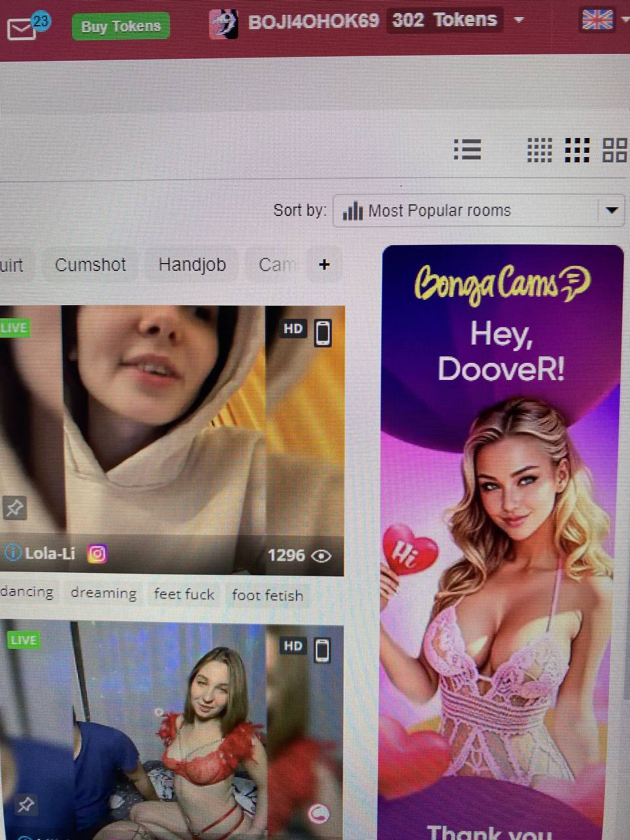Select the dreaming tag
Viewport: 630px width, 840px height.
pos(103,593)
